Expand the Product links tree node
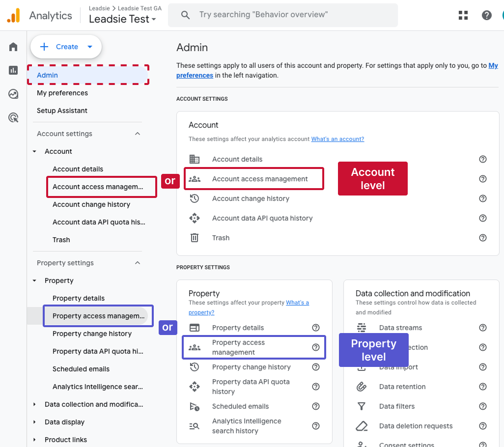 tap(34, 440)
